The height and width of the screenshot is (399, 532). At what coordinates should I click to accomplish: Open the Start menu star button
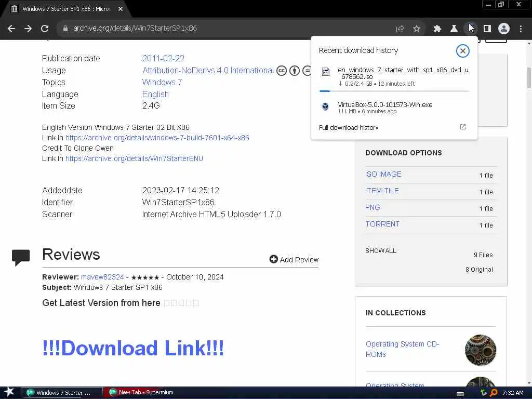pos(9,392)
